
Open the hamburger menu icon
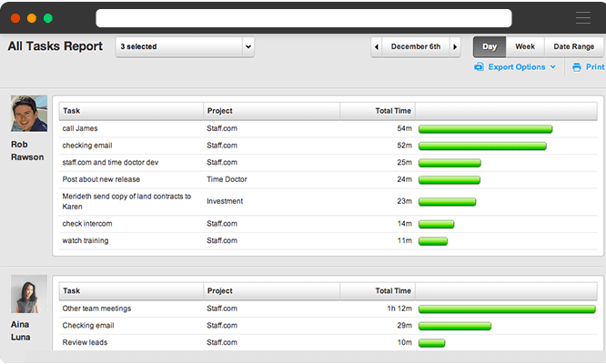(583, 18)
